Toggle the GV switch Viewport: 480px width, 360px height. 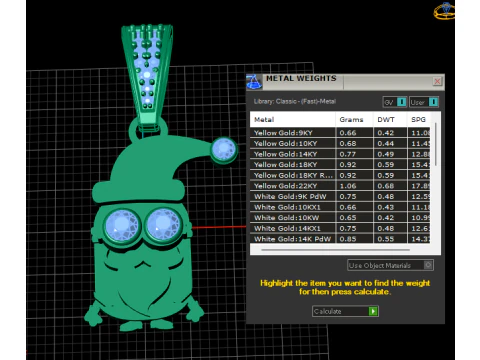(x=395, y=102)
